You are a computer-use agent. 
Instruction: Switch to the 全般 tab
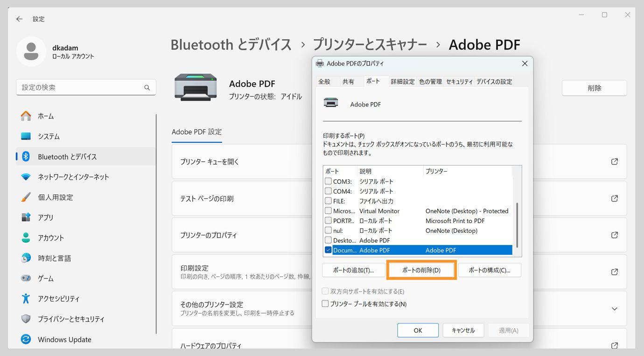325,81
